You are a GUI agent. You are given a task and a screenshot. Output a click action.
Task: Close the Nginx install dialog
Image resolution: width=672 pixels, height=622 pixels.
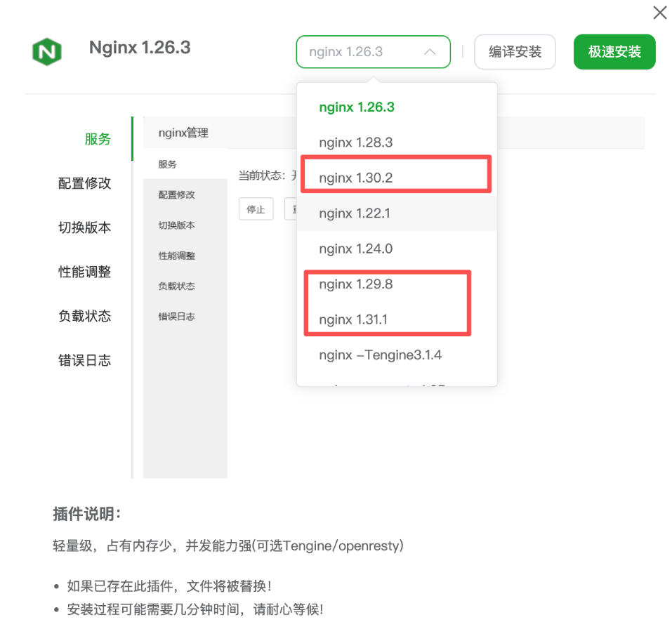pos(659,13)
